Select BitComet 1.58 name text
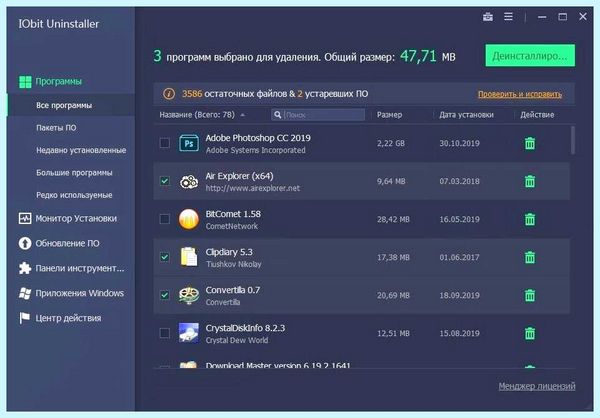The height and width of the screenshot is (418, 600). point(233,214)
